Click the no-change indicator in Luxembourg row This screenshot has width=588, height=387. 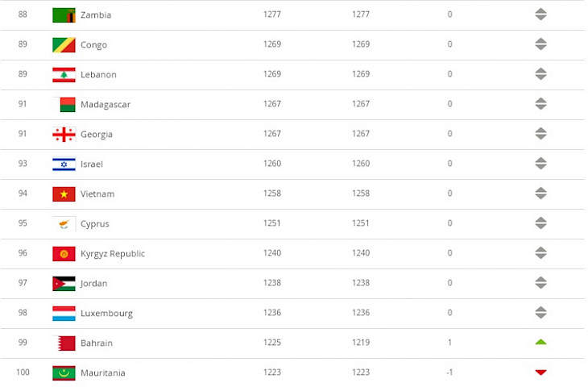coord(540,313)
